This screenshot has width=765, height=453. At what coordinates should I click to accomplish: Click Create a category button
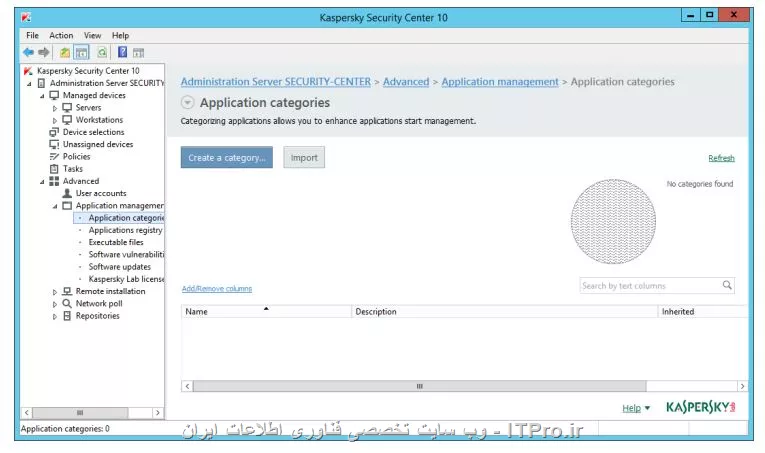pos(227,158)
